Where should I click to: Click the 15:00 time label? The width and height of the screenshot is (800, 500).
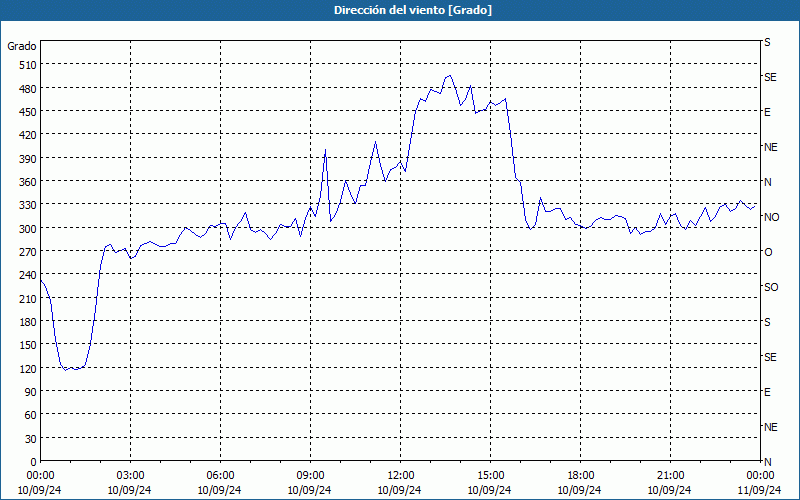coord(490,476)
